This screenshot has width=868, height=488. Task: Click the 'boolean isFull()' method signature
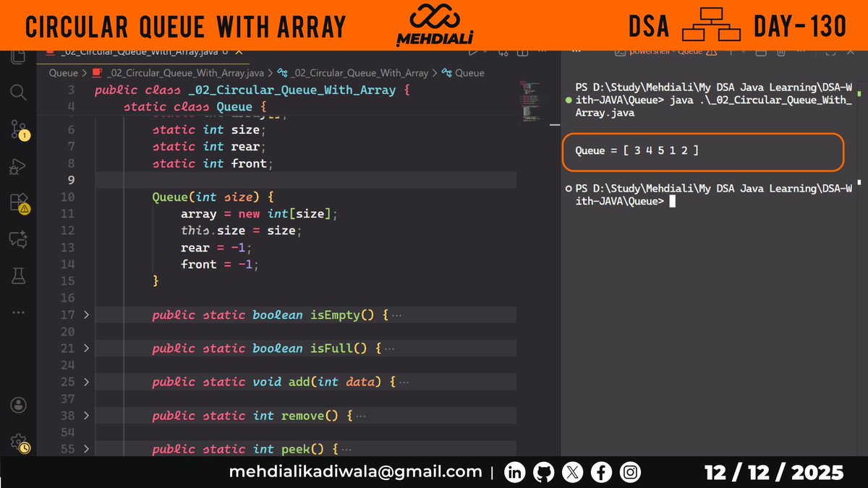[x=310, y=348]
